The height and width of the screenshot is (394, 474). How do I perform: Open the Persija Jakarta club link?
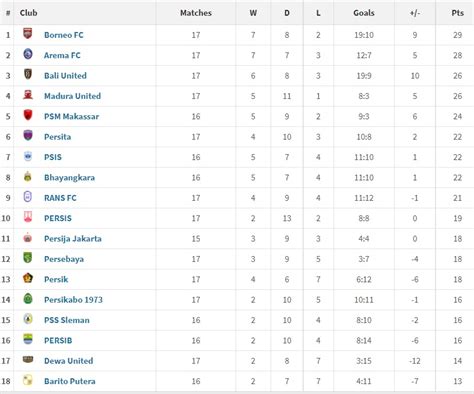tap(73, 239)
